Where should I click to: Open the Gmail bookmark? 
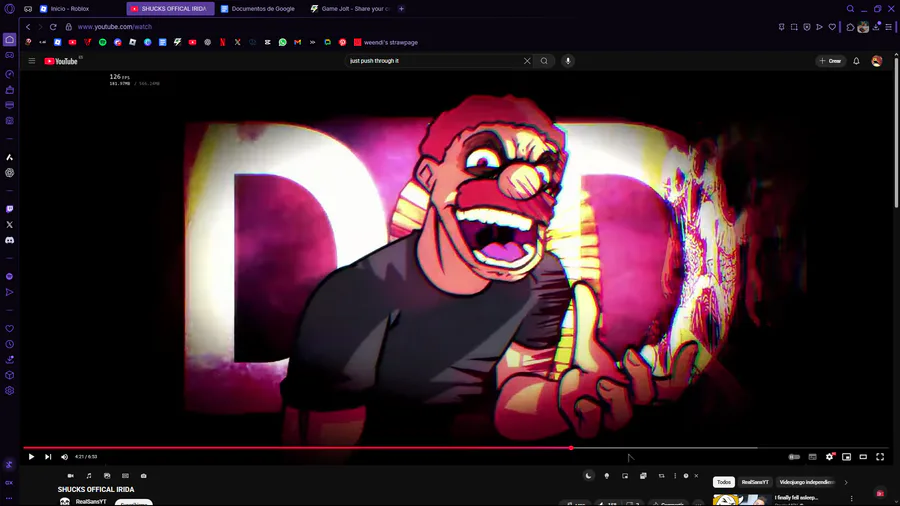[297, 42]
